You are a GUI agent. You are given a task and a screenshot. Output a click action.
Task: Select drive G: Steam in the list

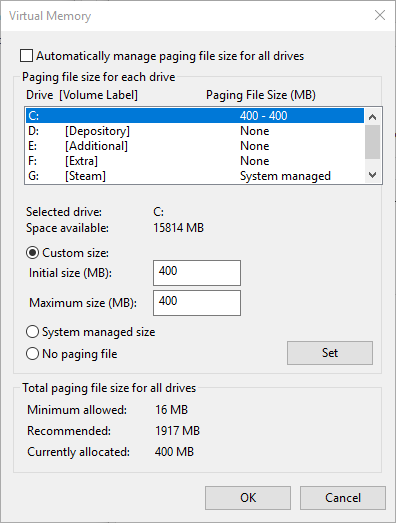point(195,176)
